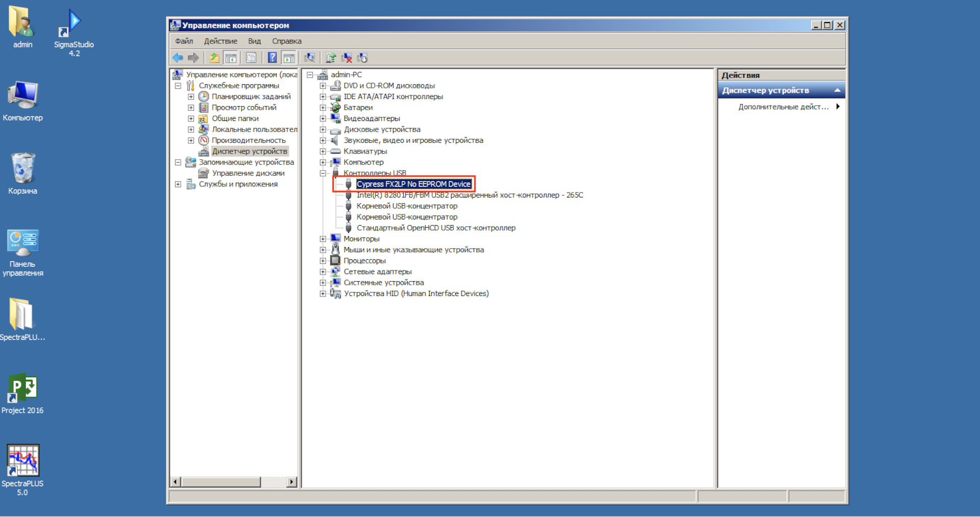Viewport: 980px width, 517px height.
Task: Click the blue Back arrow in toolbar
Action: click(x=178, y=58)
